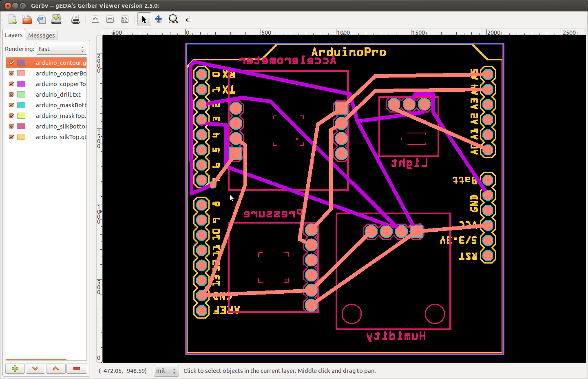Select the arduino_copperBottom layer name
The image size is (588, 379).
coord(61,73)
